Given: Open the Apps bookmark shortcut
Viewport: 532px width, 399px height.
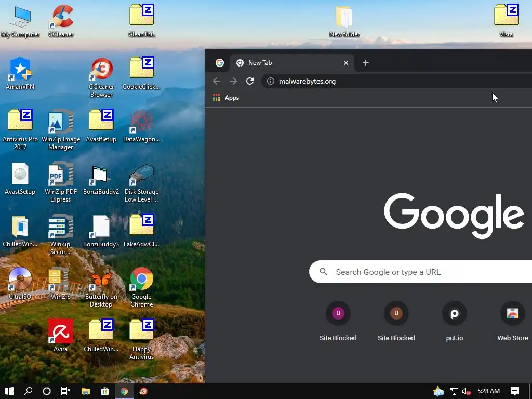Looking at the screenshot, I should [x=226, y=98].
